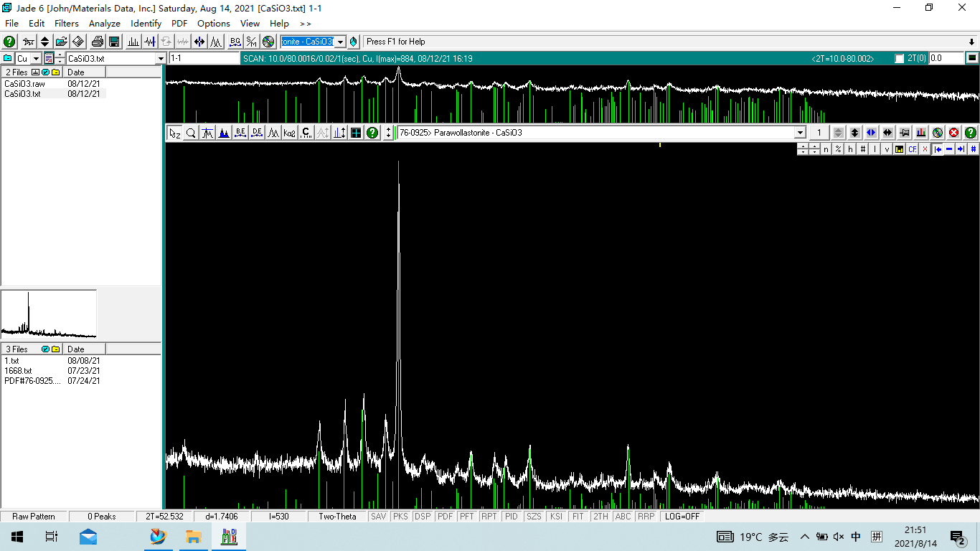980x551 pixels.
Task: Toggle the 'l' label button
Action: (875, 149)
